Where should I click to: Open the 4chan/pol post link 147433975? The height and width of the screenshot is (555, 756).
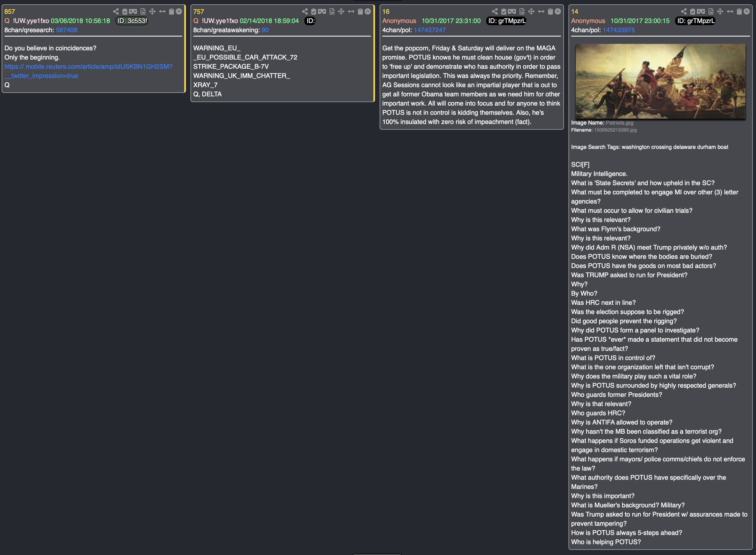click(619, 30)
